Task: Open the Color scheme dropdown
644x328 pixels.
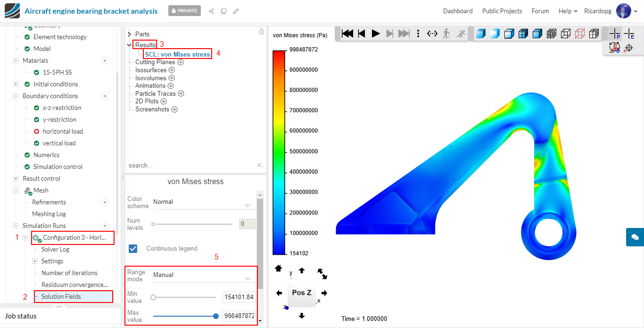Action: pyautogui.click(x=204, y=202)
